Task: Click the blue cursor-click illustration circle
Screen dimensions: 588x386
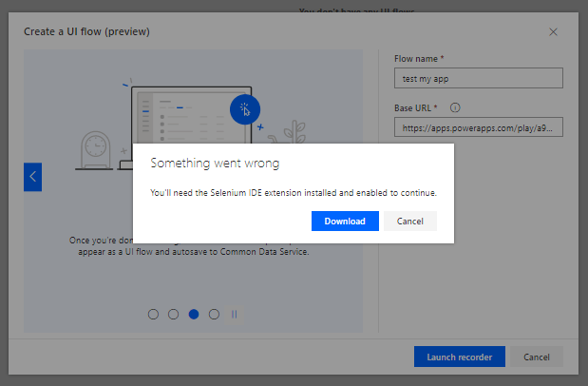Action: coord(245,109)
